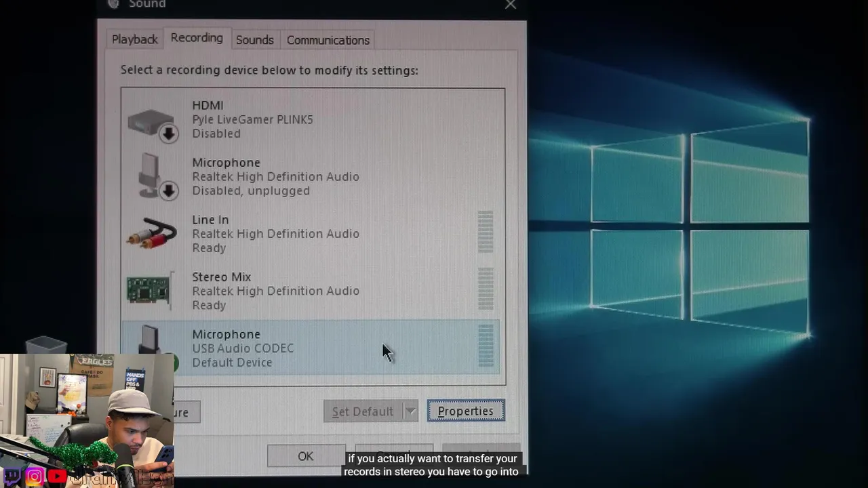Expand the Set Default dropdown arrow
Screen dimensions: 868x488
click(410, 411)
